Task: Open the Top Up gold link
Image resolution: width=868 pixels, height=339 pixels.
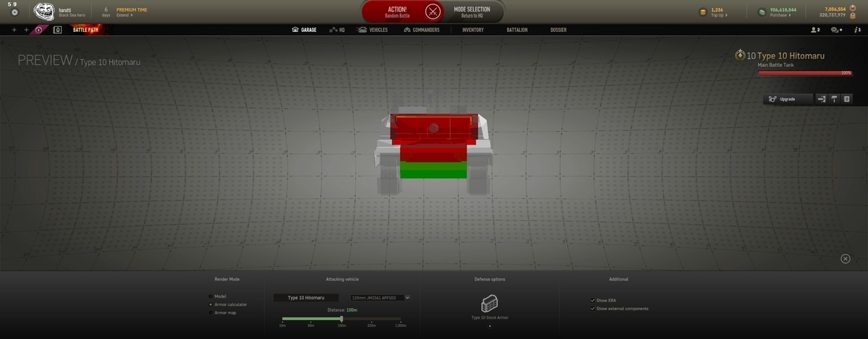Action: pos(718,15)
